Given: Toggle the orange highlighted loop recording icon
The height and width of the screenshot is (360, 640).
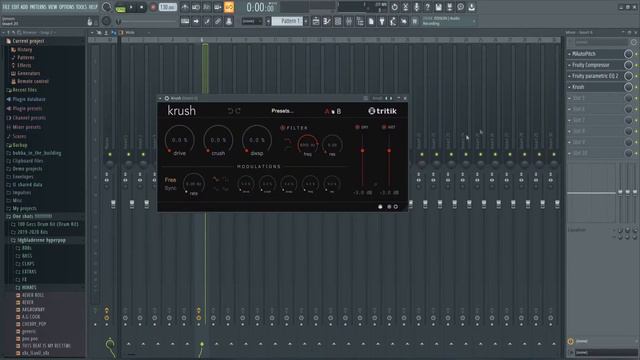Looking at the screenshot, I should pos(229,7).
